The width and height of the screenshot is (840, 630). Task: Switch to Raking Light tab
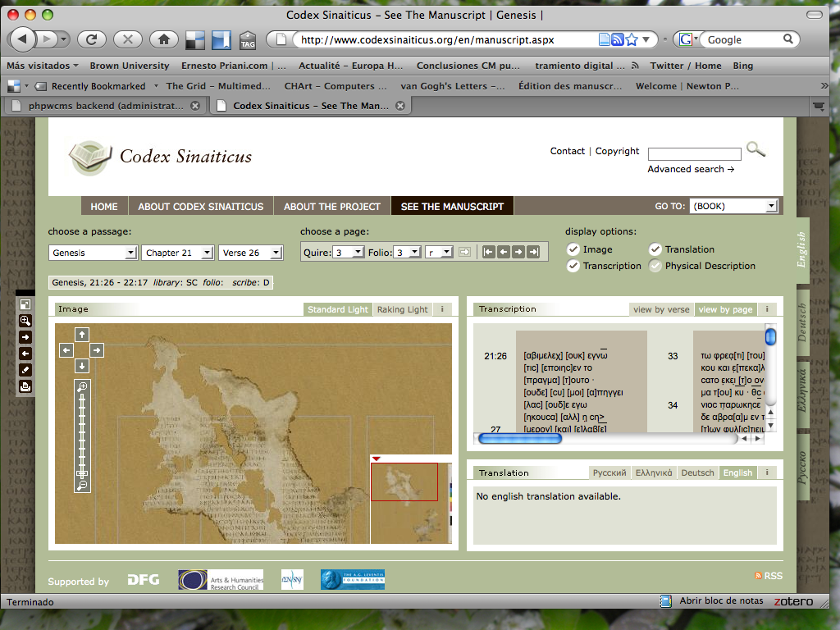(402, 309)
